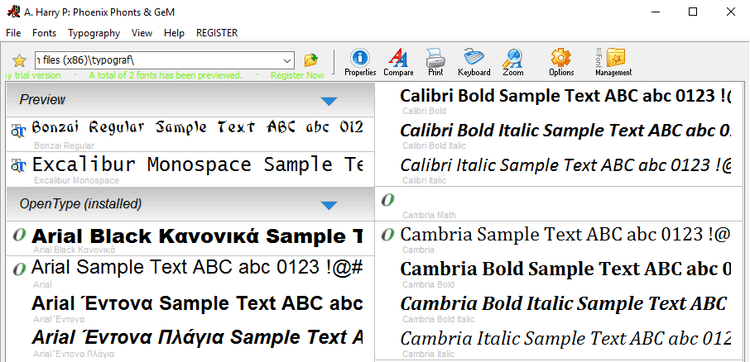Click the Excalibur Monospace font type icon
The height and width of the screenshot is (362, 750).
(19, 165)
